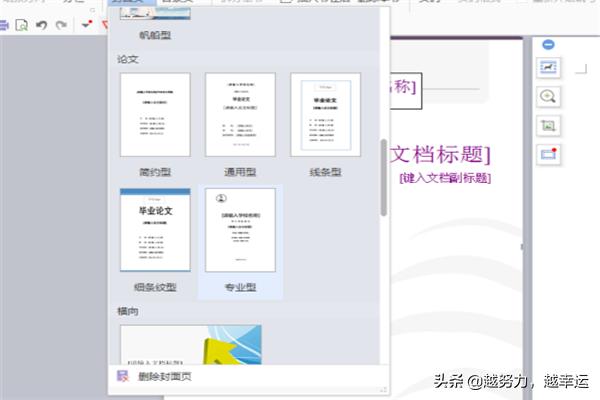The image size is (600, 400).
Task: Open the picture layout wrap options icon
Action: point(548,67)
